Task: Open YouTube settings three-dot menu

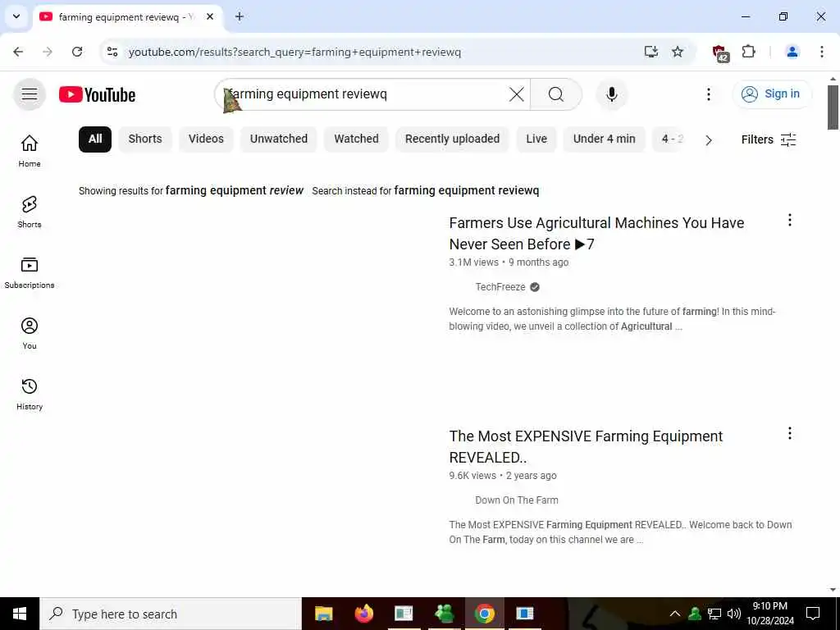Action: click(708, 95)
